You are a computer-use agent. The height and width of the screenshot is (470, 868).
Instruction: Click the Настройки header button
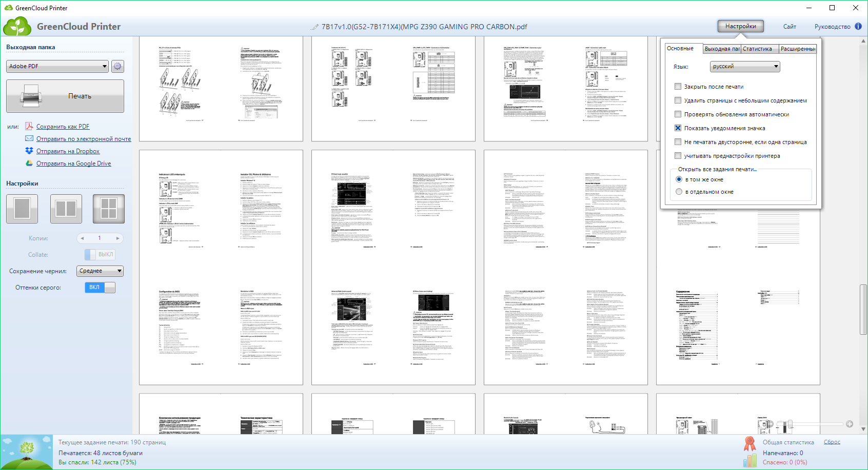click(x=741, y=26)
